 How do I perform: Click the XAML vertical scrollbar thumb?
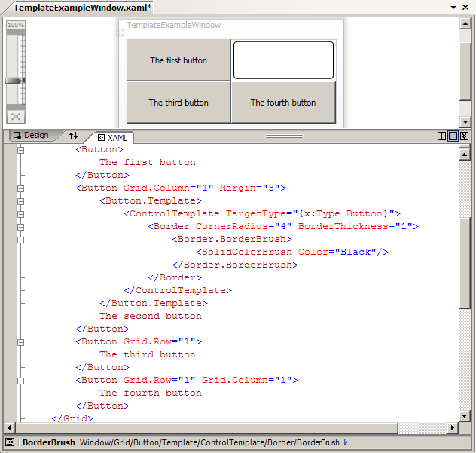(465, 263)
